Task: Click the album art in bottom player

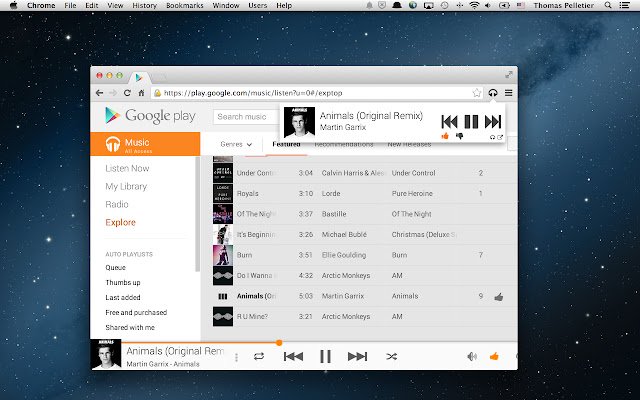Action: (x=106, y=354)
